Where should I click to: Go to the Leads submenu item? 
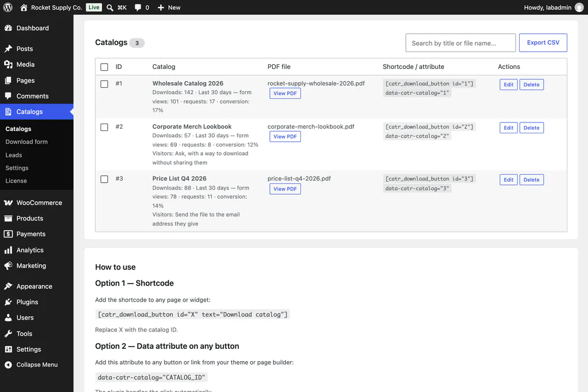tap(14, 155)
